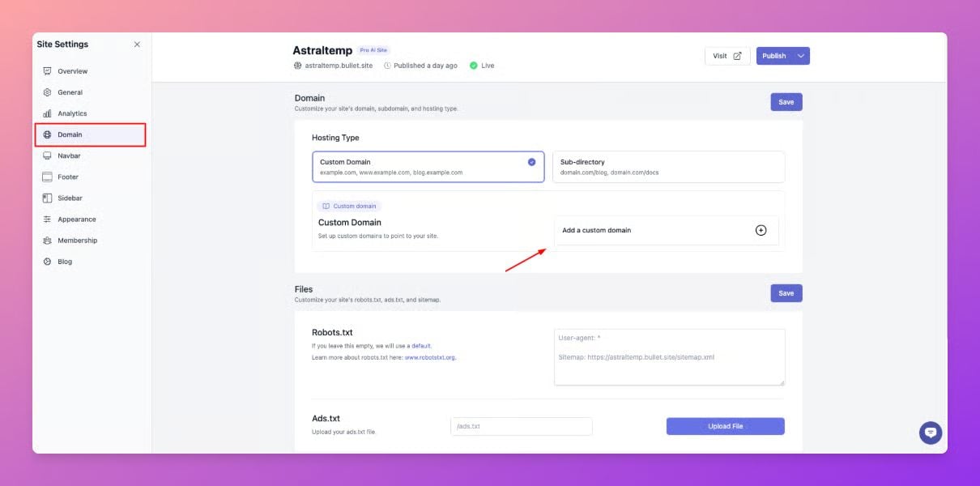This screenshot has width=980, height=486.
Task: Click the Robots.txt heading
Action: coord(332,332)
